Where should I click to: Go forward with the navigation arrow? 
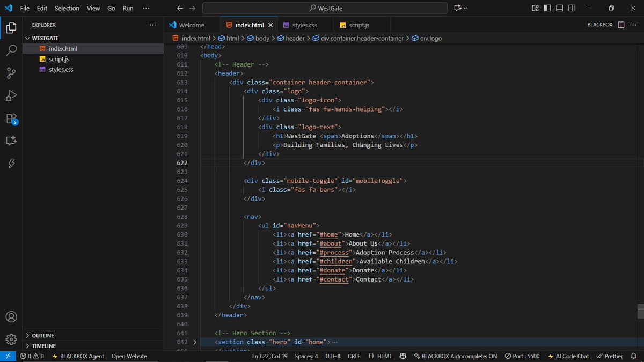point(193,8)
